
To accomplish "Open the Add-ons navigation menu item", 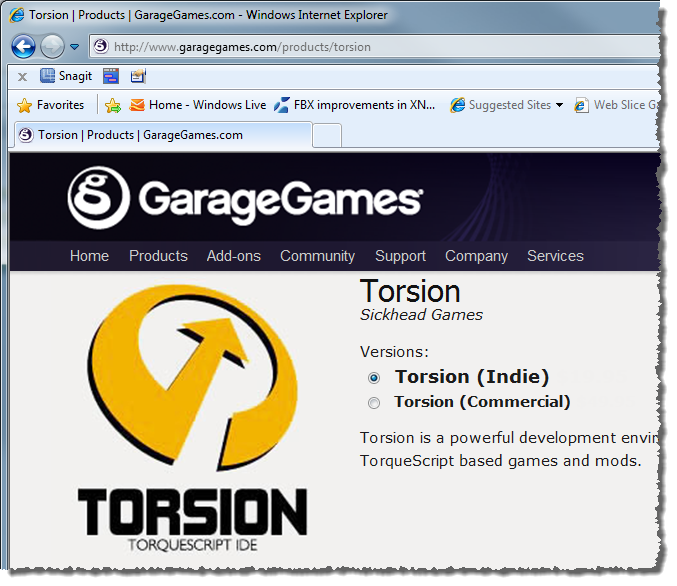I will click(x=234, y=256).
